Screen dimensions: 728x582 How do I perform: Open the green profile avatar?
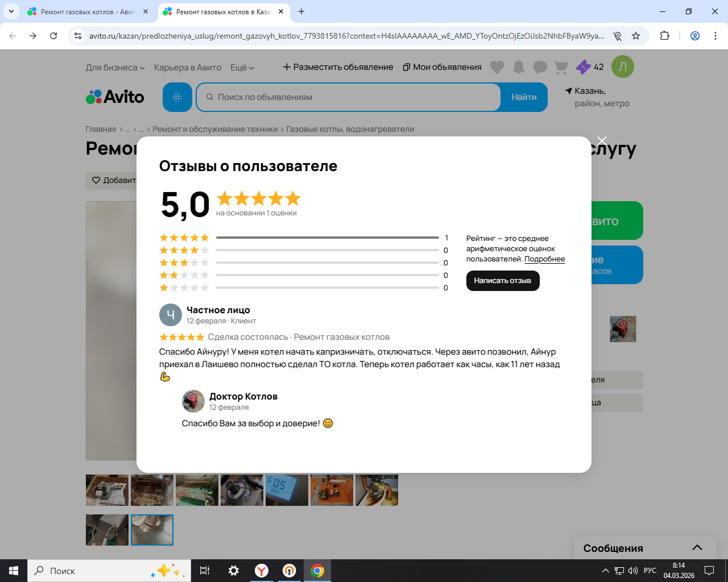tap(623, 66)
